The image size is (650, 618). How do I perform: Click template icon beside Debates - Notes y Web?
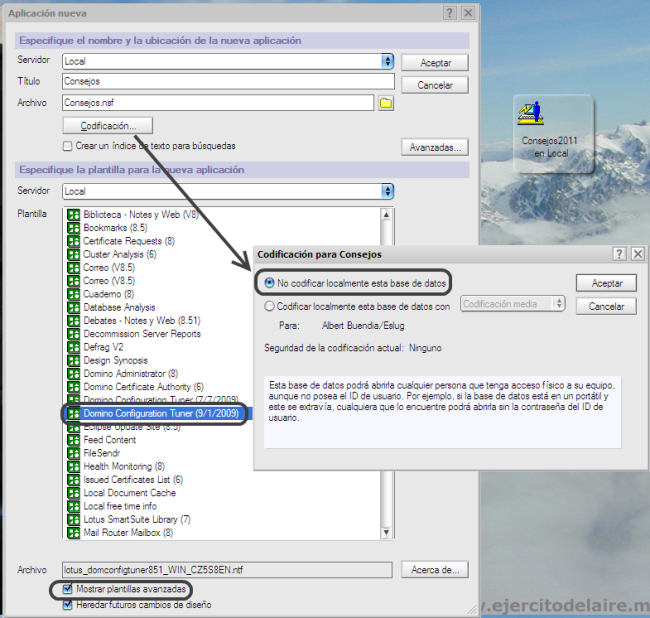73,321
